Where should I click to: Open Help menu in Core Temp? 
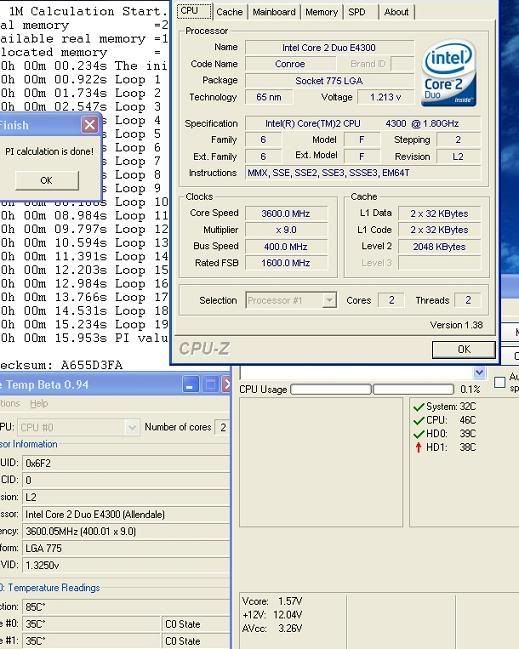(39, 403)
